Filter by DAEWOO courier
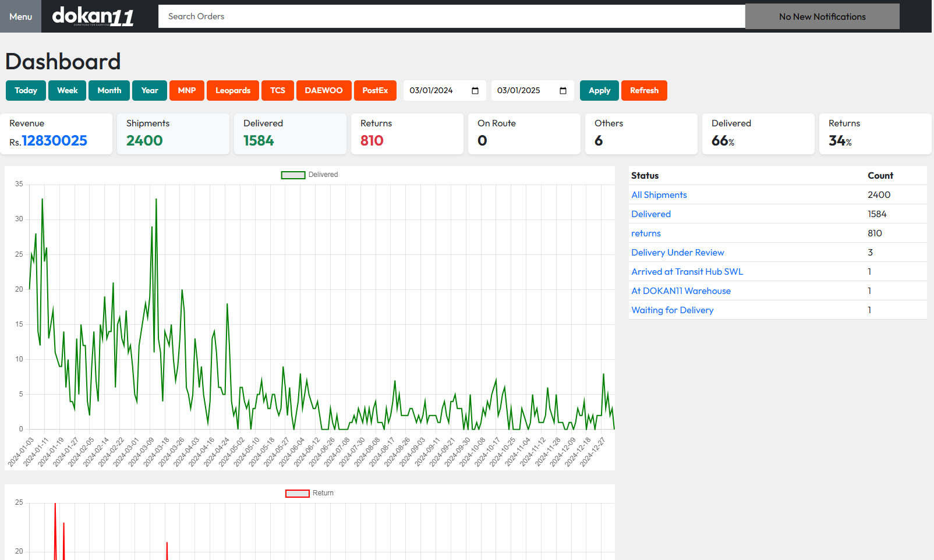Viewport: 934px width, 560px height. click(x=324, y=91)
